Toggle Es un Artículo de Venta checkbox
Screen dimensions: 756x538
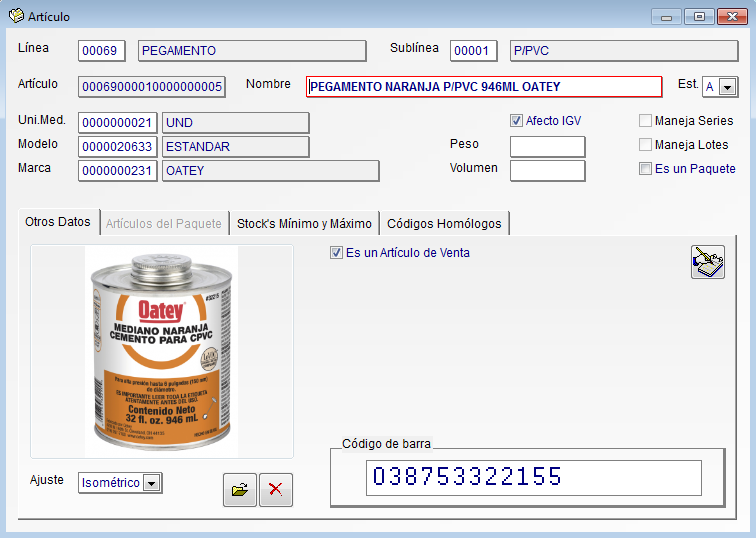(x=336, y=253)
